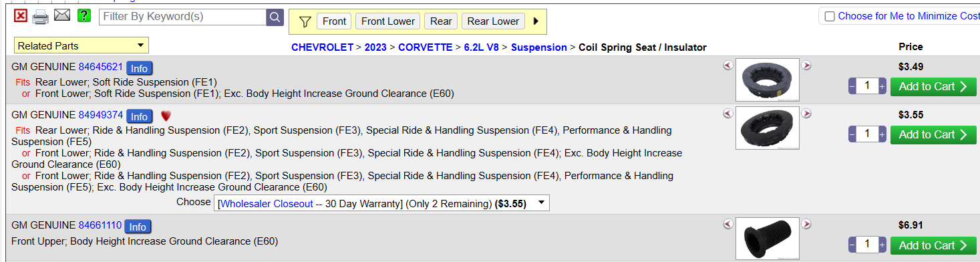Click the red X close icon
This screenshot has height=262, width=980.
click(x=21, y=16)
